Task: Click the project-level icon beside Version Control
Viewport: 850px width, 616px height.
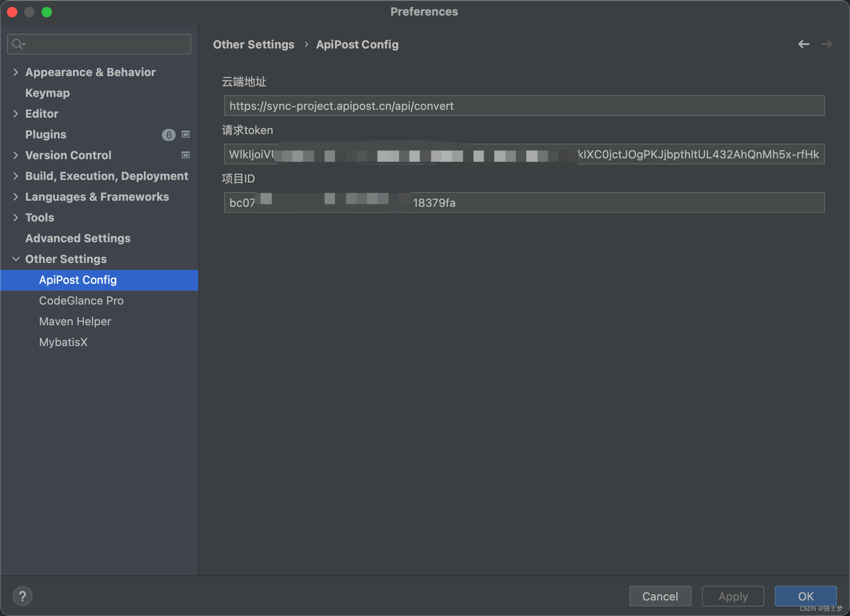Action: (186, 155)
